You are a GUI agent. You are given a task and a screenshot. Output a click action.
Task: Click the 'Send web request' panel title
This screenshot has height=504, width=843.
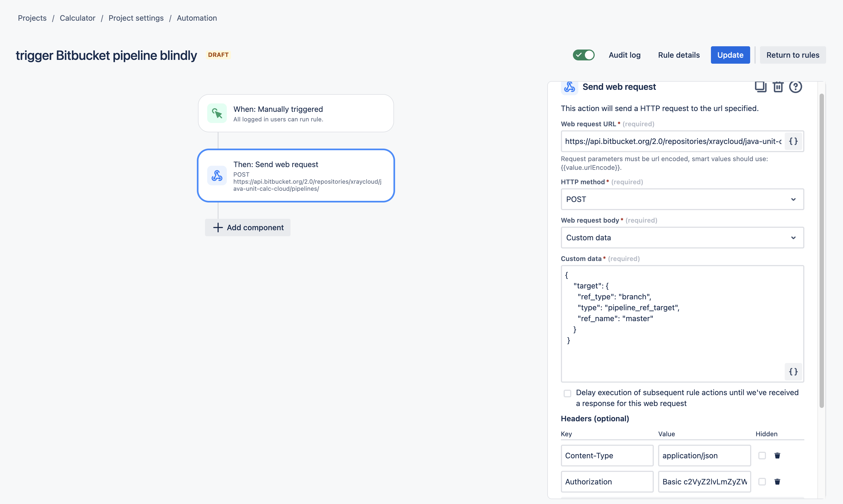(x=619, y=87)
